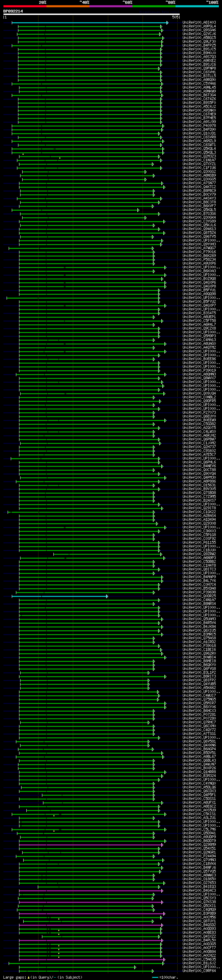Image resolution: width=222 pixels, height=980 pixels.
Task: Select the UniRef100_A9NL45 label
Action: pos(199,88)
